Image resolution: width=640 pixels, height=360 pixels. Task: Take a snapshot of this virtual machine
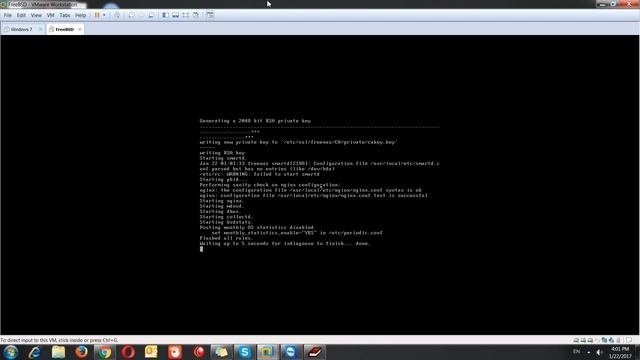click(131, 15)
